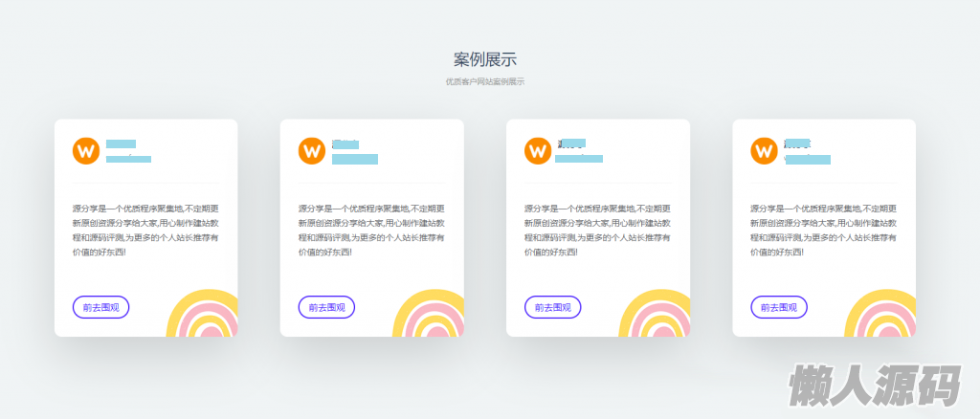The width and height of the screenshot is (980, 419).
Task: Open 前去围观 button in the fourth card
Action: 779,307
